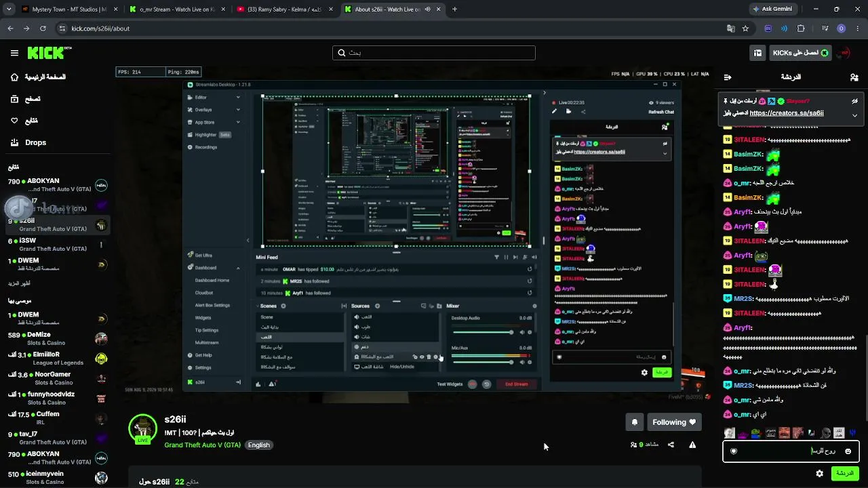Open chat settings gear below the message box
The image size is (868, 488).
pyautogui.click(x=820, y=473)
